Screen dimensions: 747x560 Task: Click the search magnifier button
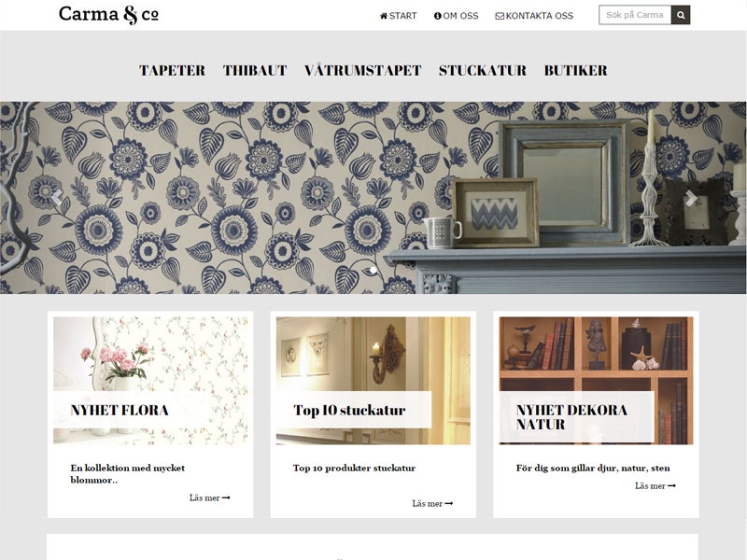coord(681,15)
